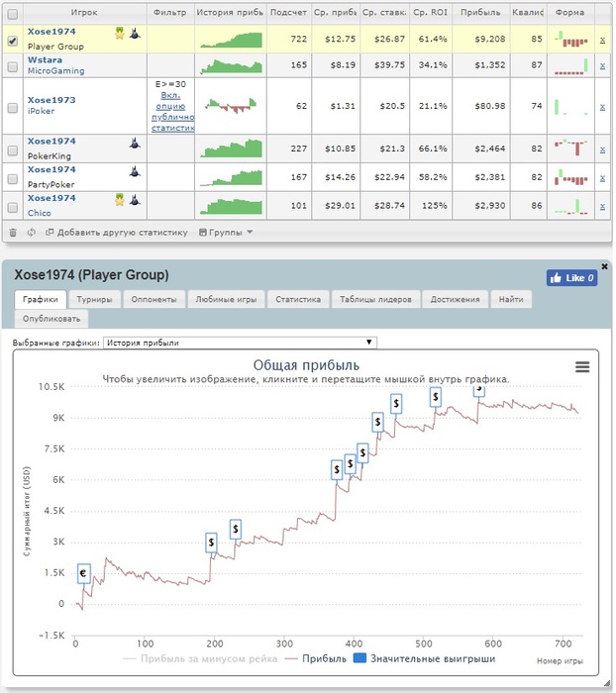Viewport: 616px width, 693px height.
Task: Click the shark icon on the Chico row
Action: (x=135, y=200)
